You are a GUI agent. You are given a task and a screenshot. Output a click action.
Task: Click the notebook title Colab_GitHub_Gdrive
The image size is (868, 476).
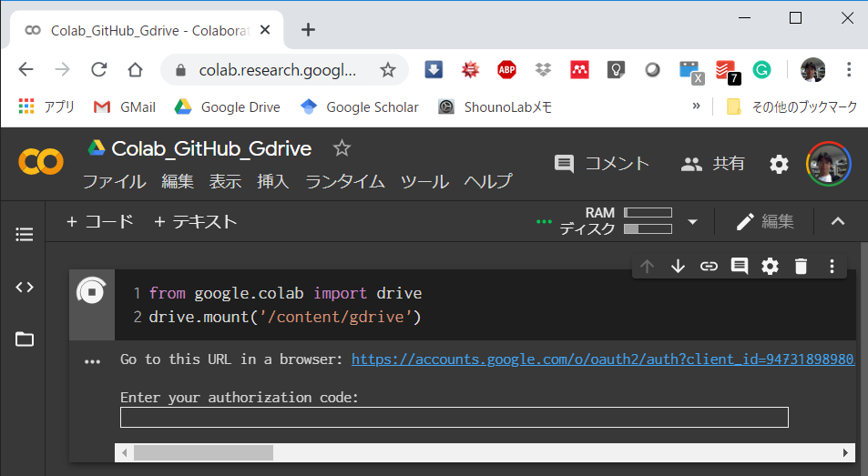211,148
